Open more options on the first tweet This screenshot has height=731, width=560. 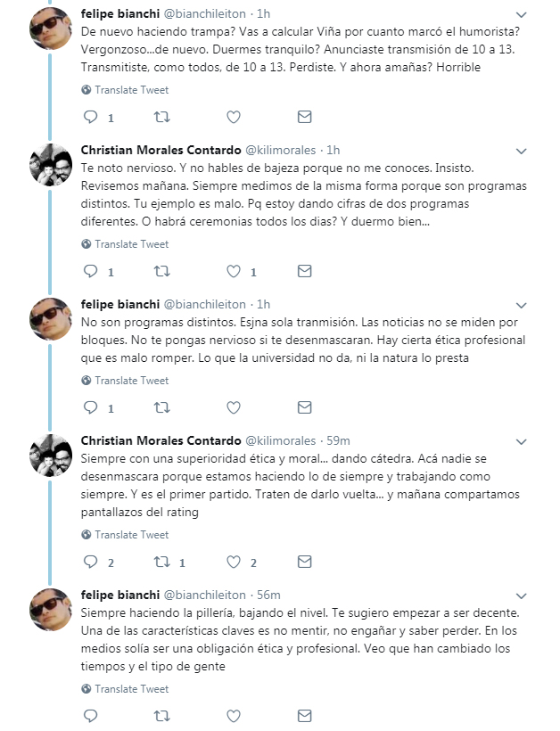click(542, 15)
